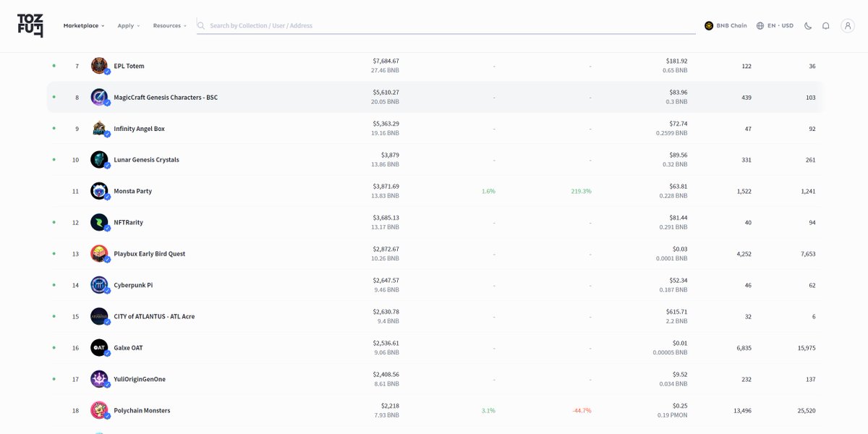Open the Cyberpunk Pi collection
The image size is (868, 434).
[133, 285]
